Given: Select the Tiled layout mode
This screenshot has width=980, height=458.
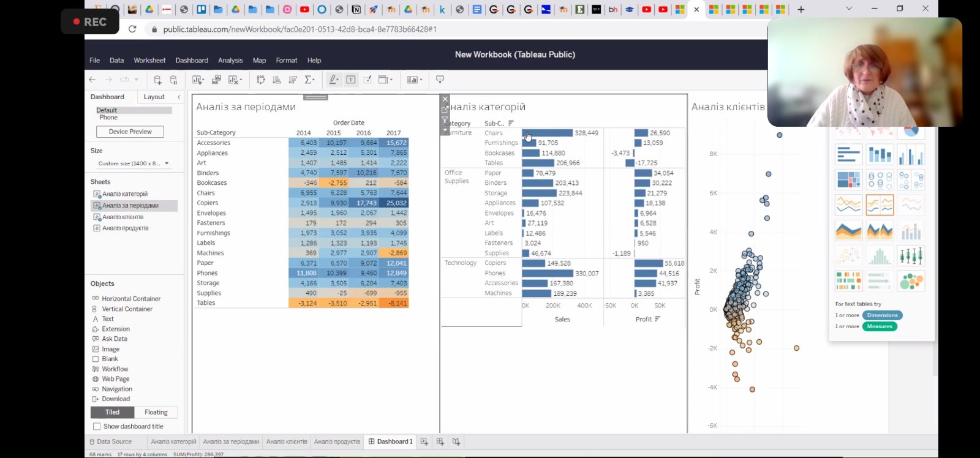Looking at the screenshot, I should (x=113, y=412).
